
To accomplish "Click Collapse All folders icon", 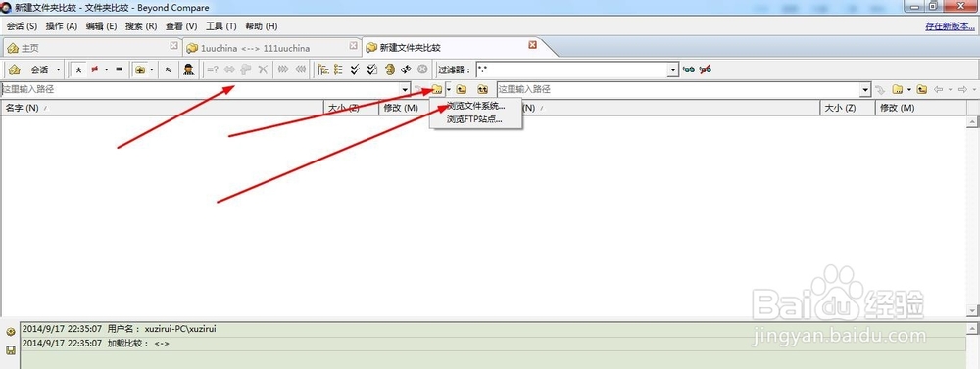I will [x=339, y=69].
